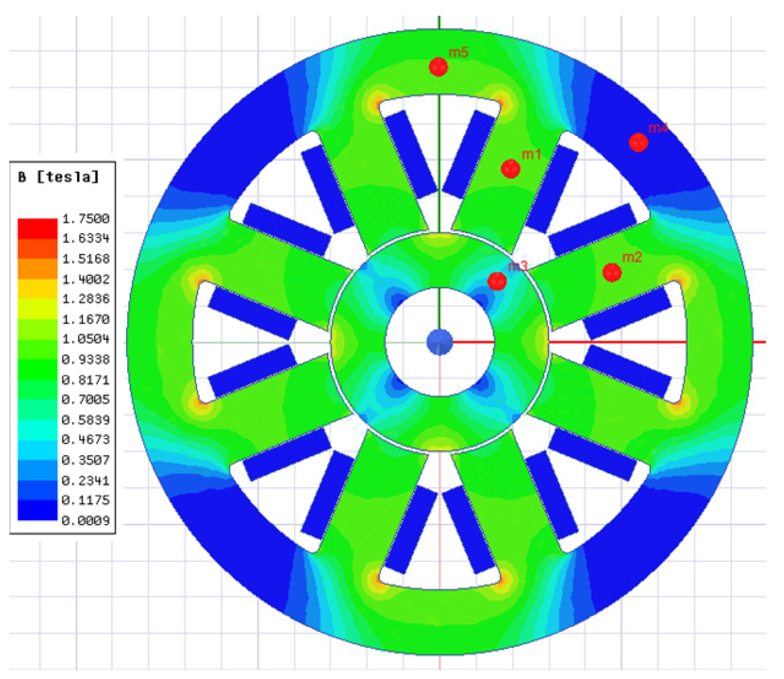Click the legend minimum value 0.0009
This screenshot has width=784, height=679.
point(86,520)
